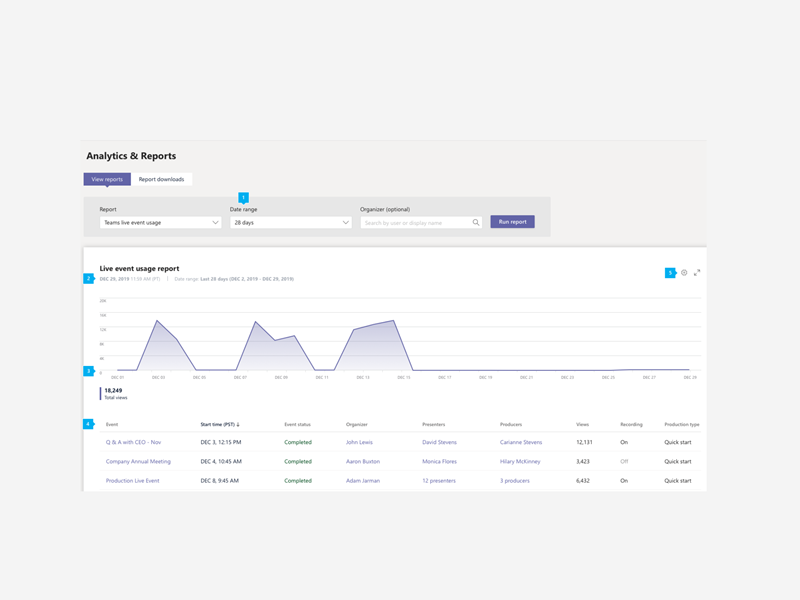Click callout marker number 1
Screen dimensions: 800x600
(243, 198)
